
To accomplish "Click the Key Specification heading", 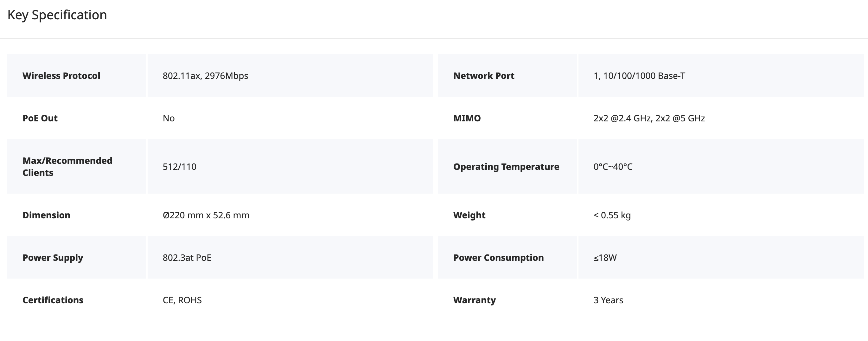I will point(57,15).
